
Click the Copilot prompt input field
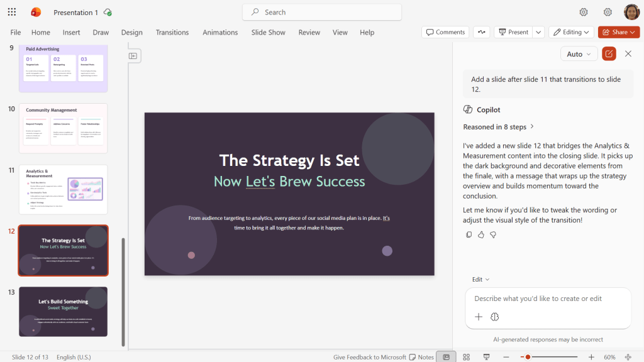coord(548,299)
